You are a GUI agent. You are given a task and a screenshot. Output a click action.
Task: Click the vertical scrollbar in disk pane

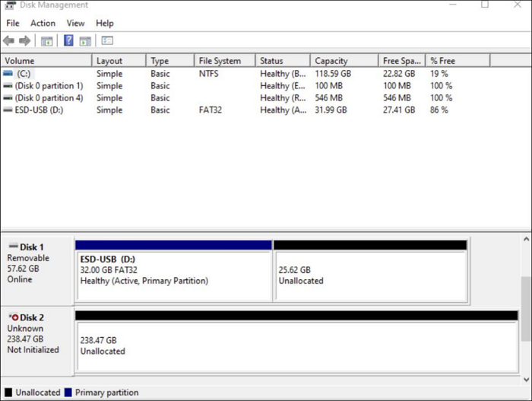525,304
